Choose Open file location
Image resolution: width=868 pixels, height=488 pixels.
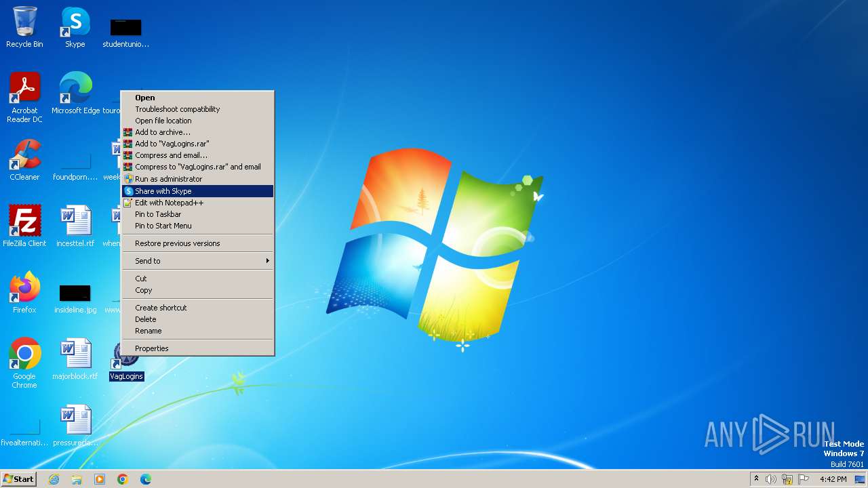[x=197, y=121]
